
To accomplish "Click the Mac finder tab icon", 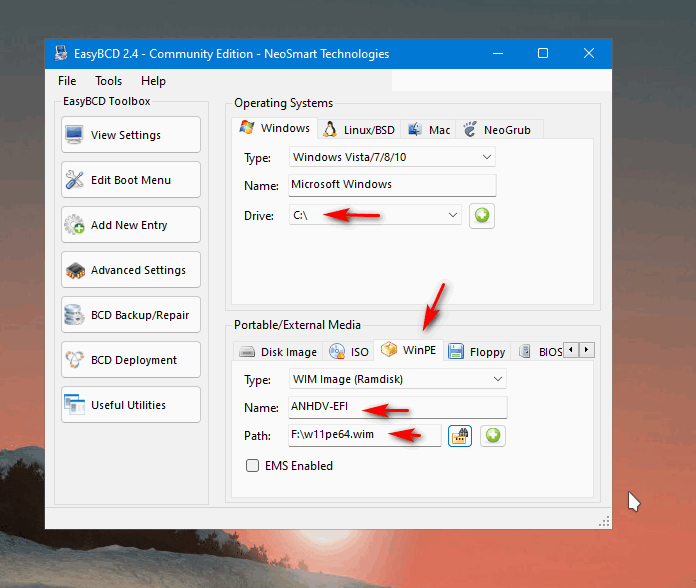I will [x=415, y=129].
